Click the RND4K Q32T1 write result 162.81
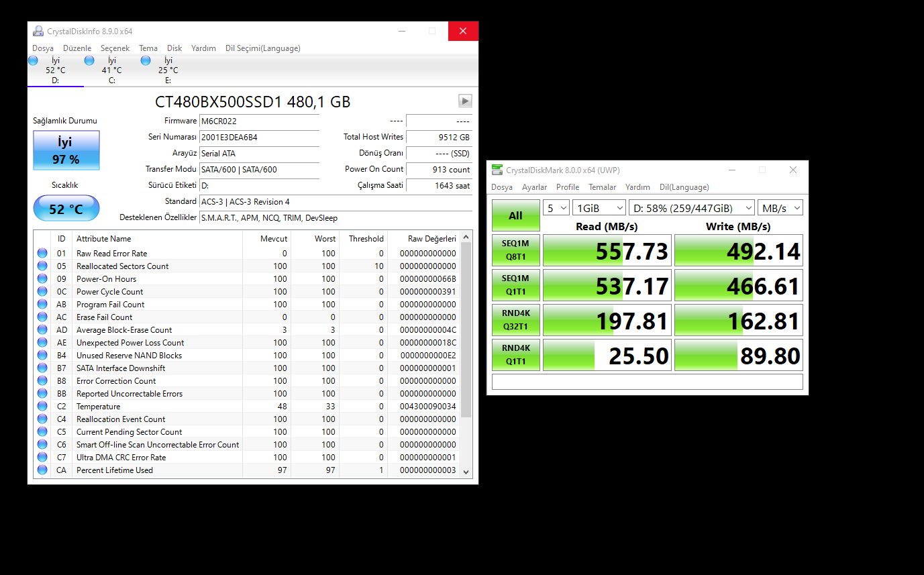Screen dimensions: 924x575 [x=739, y=320]
